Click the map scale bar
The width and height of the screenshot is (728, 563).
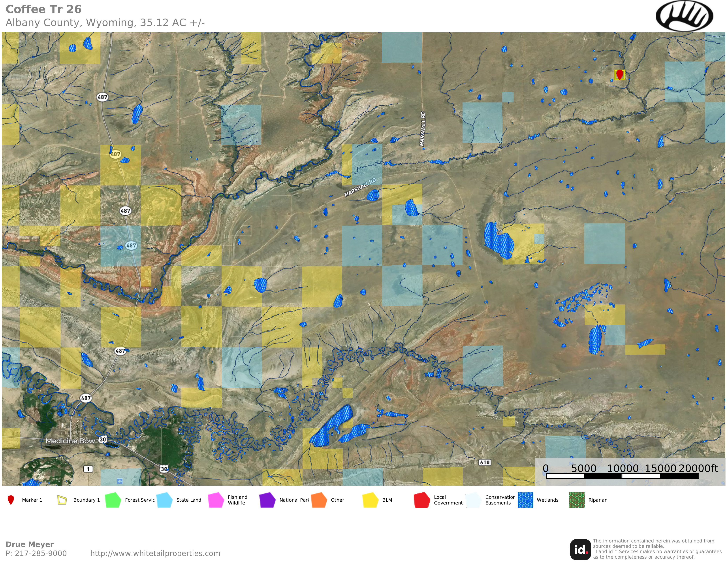point(622,476)
